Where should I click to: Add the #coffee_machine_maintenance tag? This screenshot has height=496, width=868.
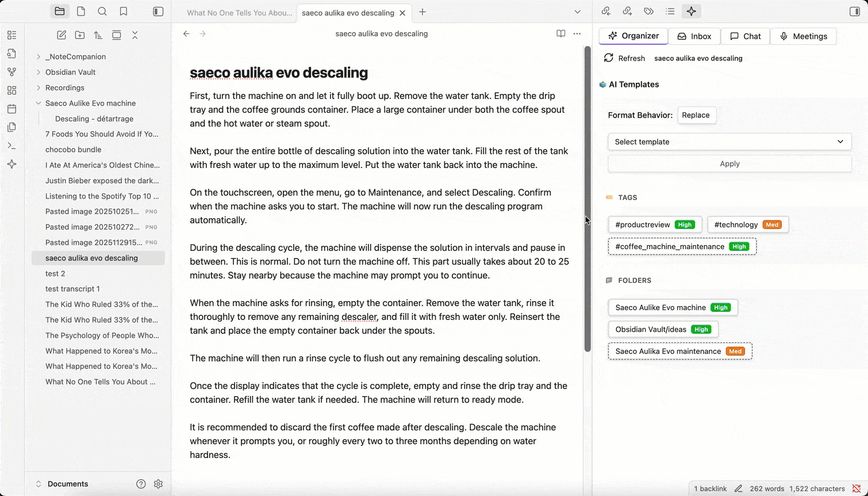click(682, 246)
